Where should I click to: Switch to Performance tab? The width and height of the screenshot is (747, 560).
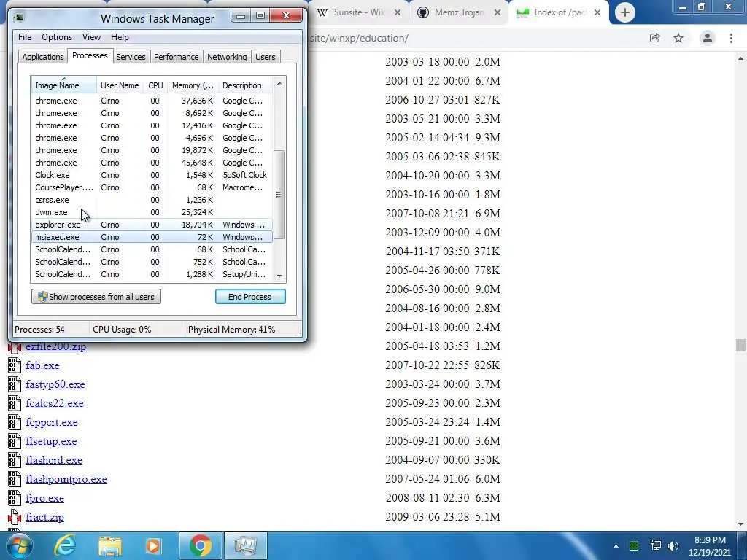(x=176, y=57)
